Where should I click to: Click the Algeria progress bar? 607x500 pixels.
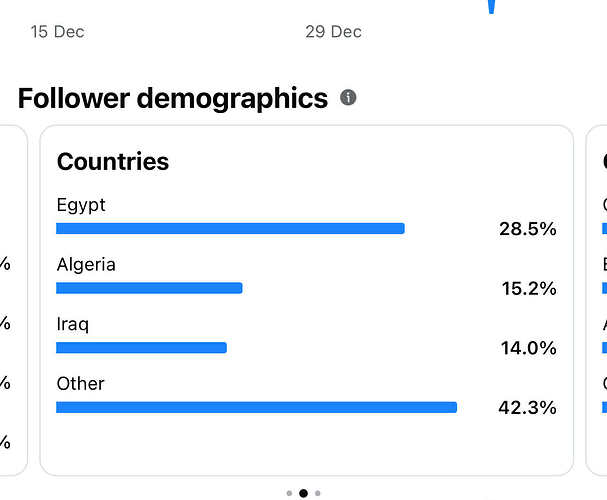pos(149,288)
